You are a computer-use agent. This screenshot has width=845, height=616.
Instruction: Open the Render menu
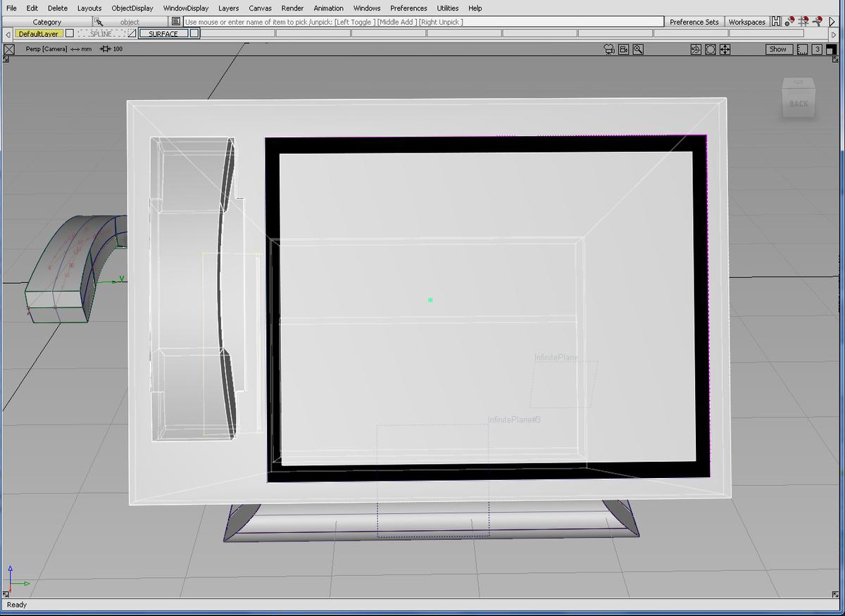[292, 8]
